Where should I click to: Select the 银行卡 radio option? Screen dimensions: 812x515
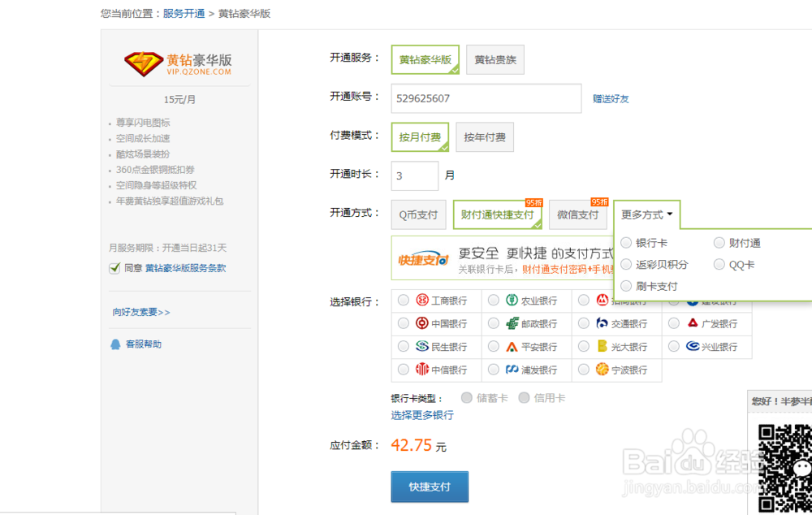pyautogui.click(x=626, y=243)
